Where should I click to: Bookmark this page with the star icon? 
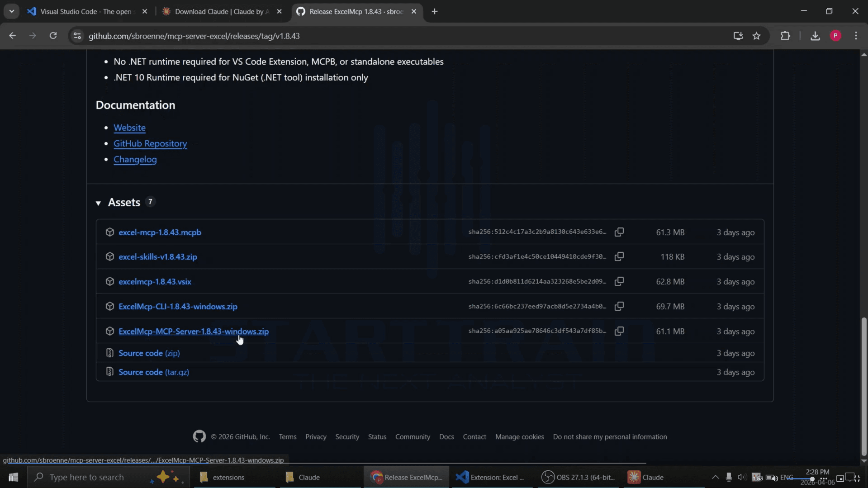pyautogui.click(x=756, y=36)
